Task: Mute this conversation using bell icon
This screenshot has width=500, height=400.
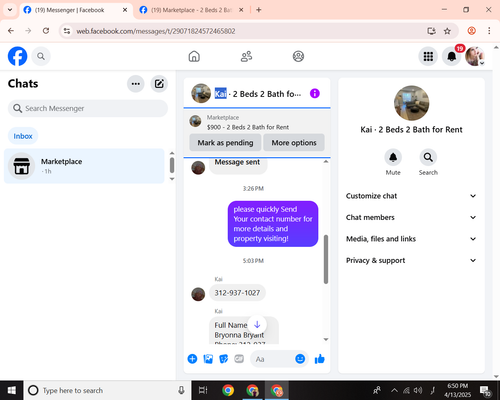Action: point(393,157)
